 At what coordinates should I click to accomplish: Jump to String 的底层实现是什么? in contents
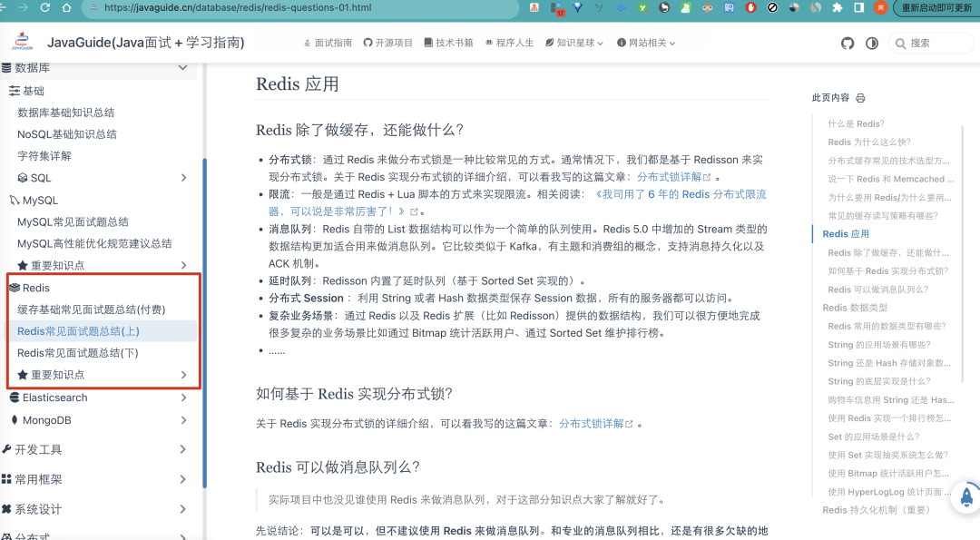879,382
